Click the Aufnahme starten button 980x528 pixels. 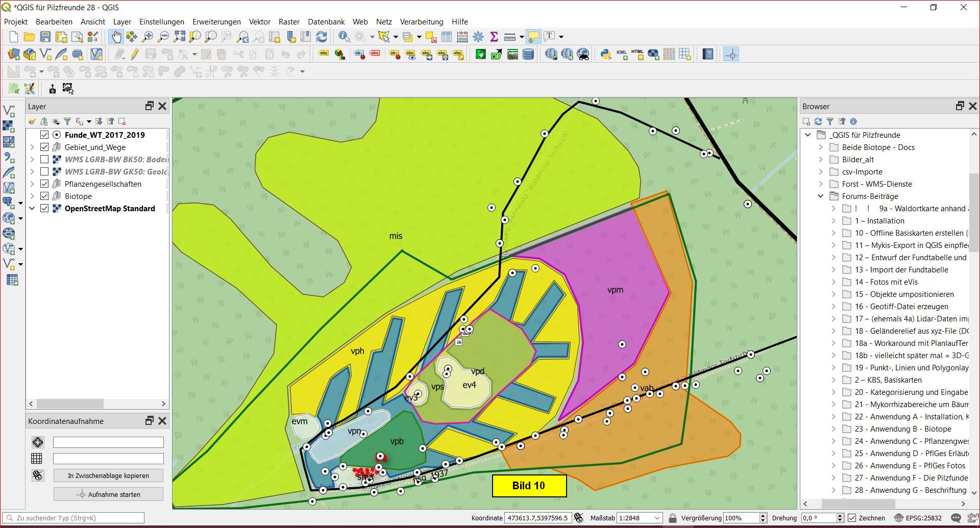tap(108, 494)
